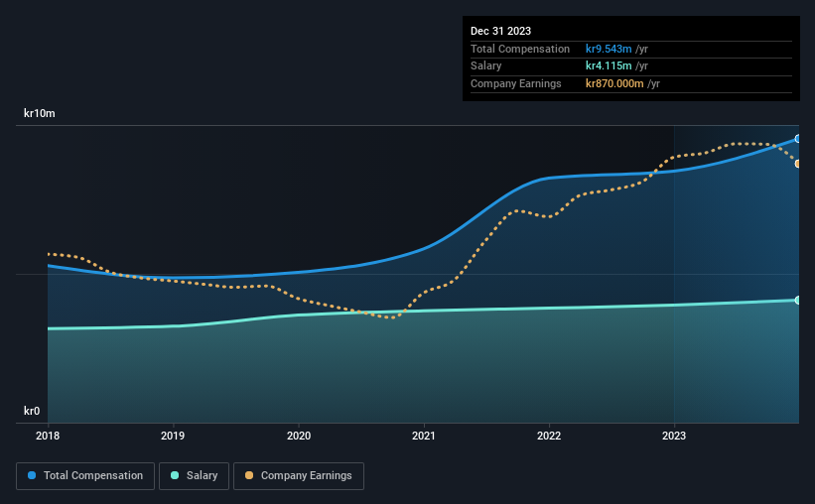This screenshot has height=504, width=815.
Task: Click the kr0 y-axis label
Action: pyautogui.click(x=32, y=411)
